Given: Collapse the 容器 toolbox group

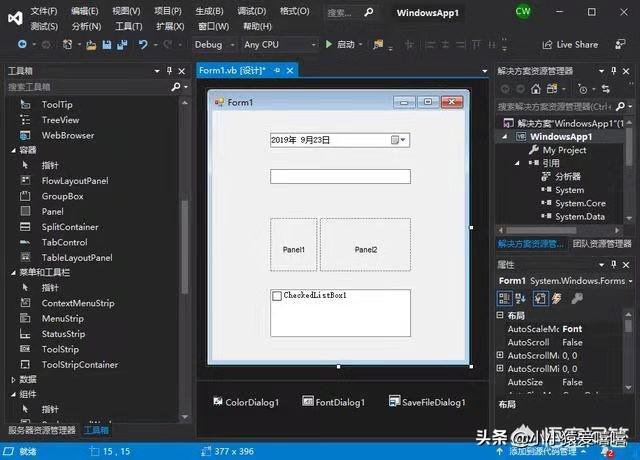Looking at the screenshot, I should (13, 151).
